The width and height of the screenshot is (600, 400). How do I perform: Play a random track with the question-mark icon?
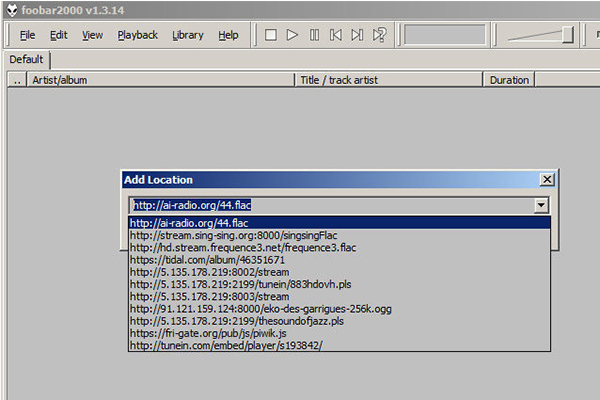point(379,35)
